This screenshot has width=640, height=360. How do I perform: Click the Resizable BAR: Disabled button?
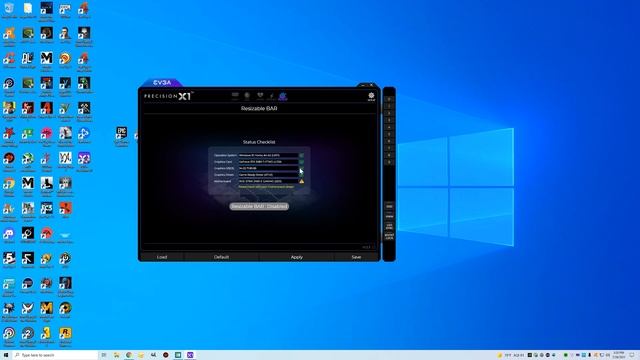[259, 207]
